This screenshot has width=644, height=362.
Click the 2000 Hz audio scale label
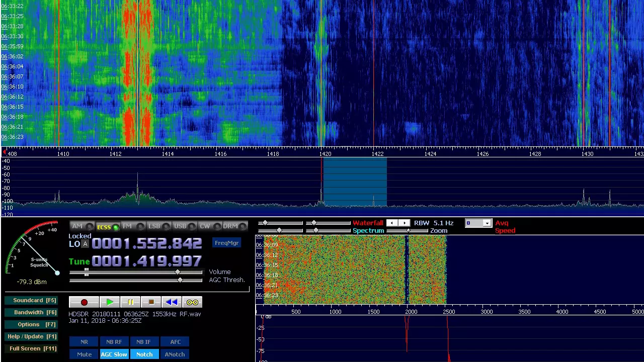pyautogui.click(x=411, y=312)
